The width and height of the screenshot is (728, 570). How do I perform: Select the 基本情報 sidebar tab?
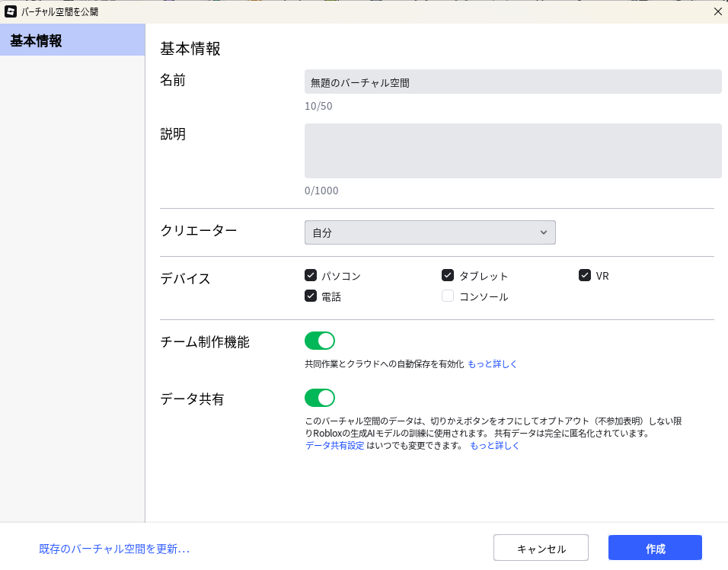pos(72,40)
